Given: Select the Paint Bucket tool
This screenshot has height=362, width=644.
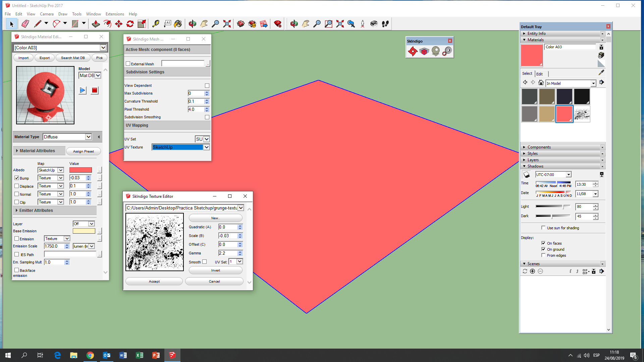Looking at the screenshot, I should (178, 24).
